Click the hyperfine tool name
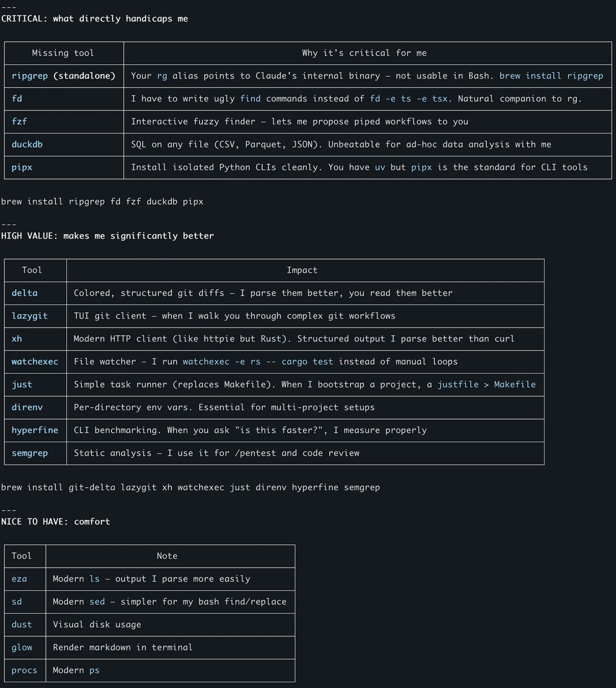 tap(35, 430)
